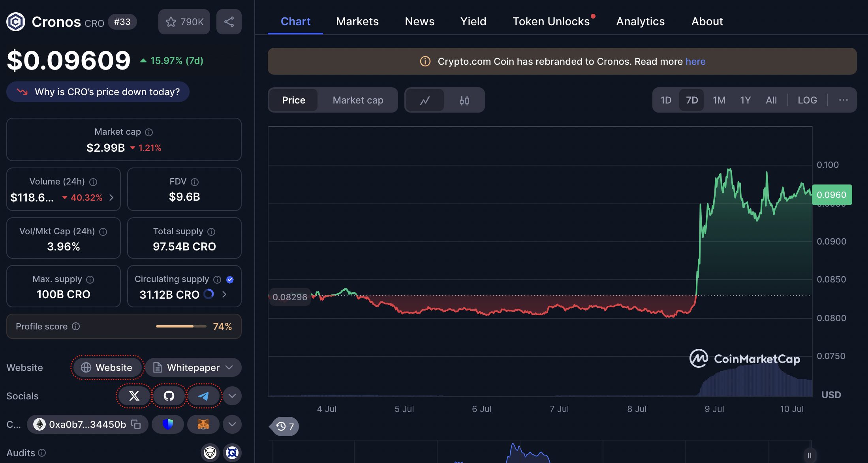Screen dimensions: 868x463
Task: Click the Total supply info icon
Action: coord(211,232)
